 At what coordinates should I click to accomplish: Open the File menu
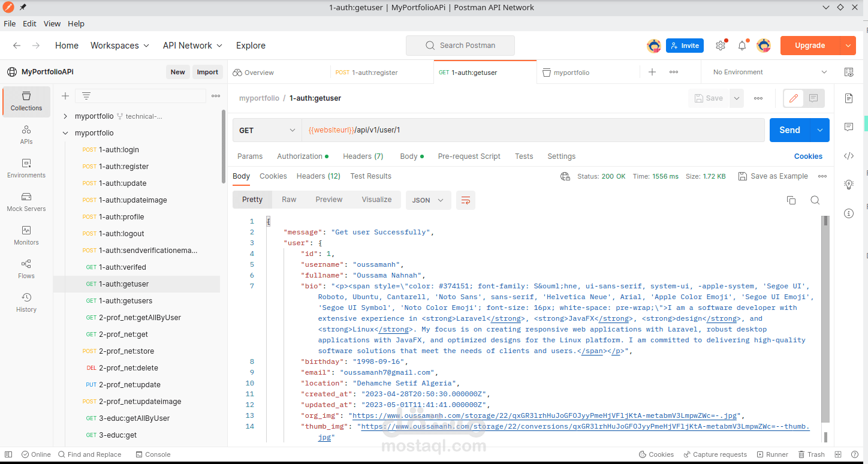10,24
